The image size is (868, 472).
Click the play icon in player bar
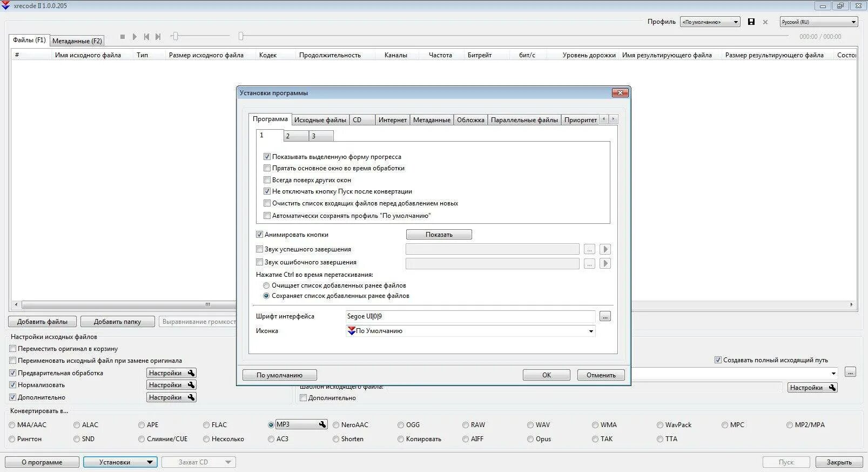134,37
